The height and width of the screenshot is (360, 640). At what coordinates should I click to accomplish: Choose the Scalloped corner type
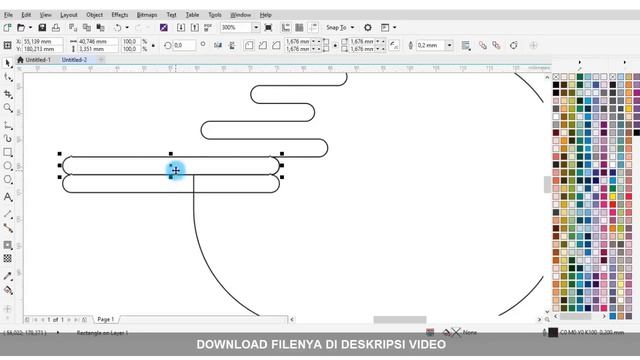[262, 45]
